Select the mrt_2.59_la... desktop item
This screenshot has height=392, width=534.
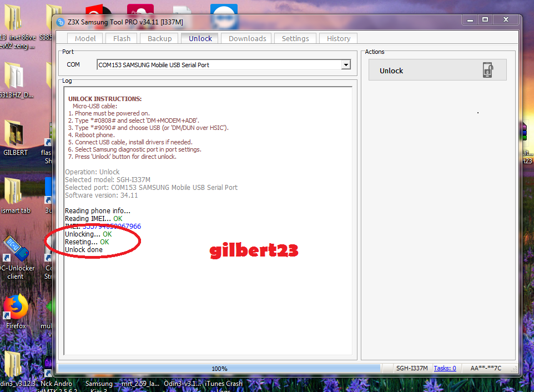click(x=140, y=384)
